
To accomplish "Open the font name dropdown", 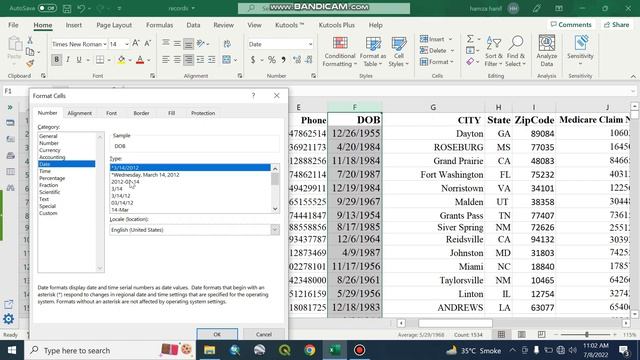I will (105, 44).
